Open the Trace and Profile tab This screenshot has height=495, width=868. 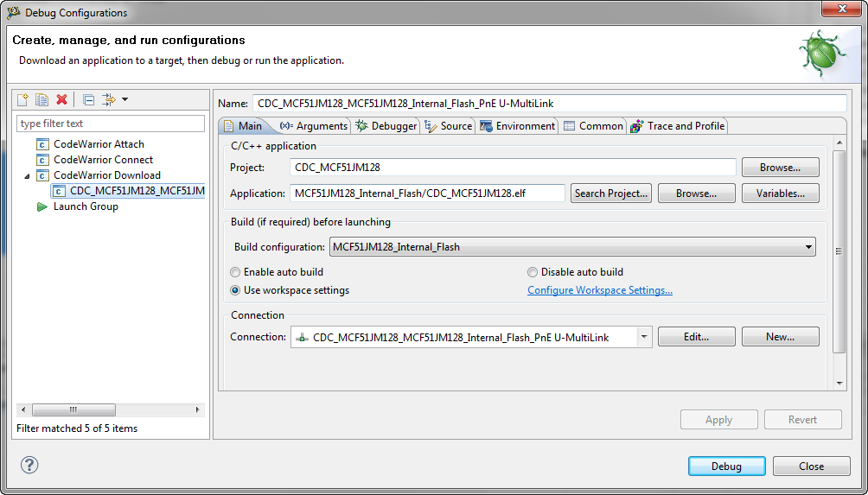click(x=678, y=126)
